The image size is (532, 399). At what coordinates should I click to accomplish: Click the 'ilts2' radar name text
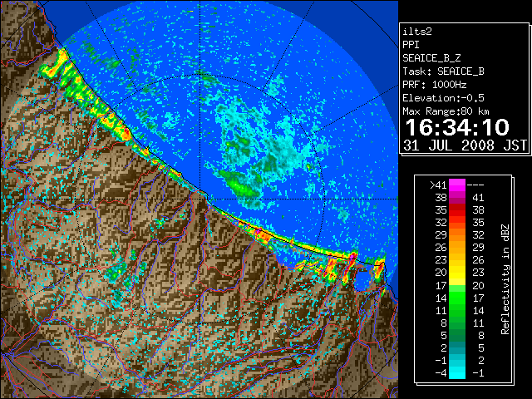coord(417,32)
